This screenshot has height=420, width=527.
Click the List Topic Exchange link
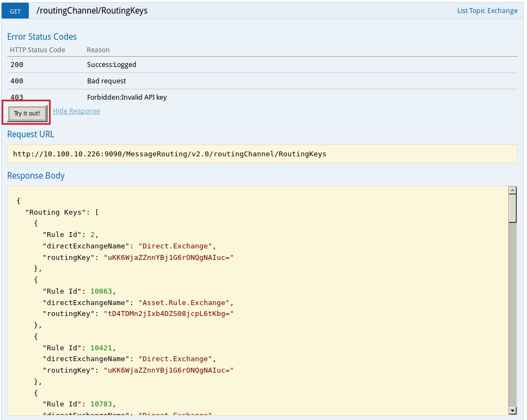[x=487, y=11]
